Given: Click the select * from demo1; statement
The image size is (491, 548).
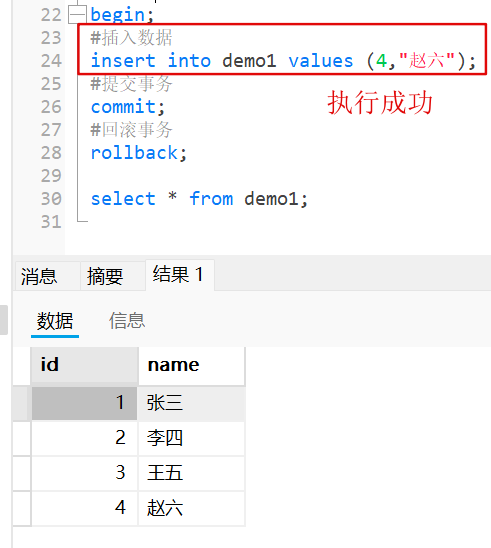Looking at the screenshot, I should click(x=199, y=199).
